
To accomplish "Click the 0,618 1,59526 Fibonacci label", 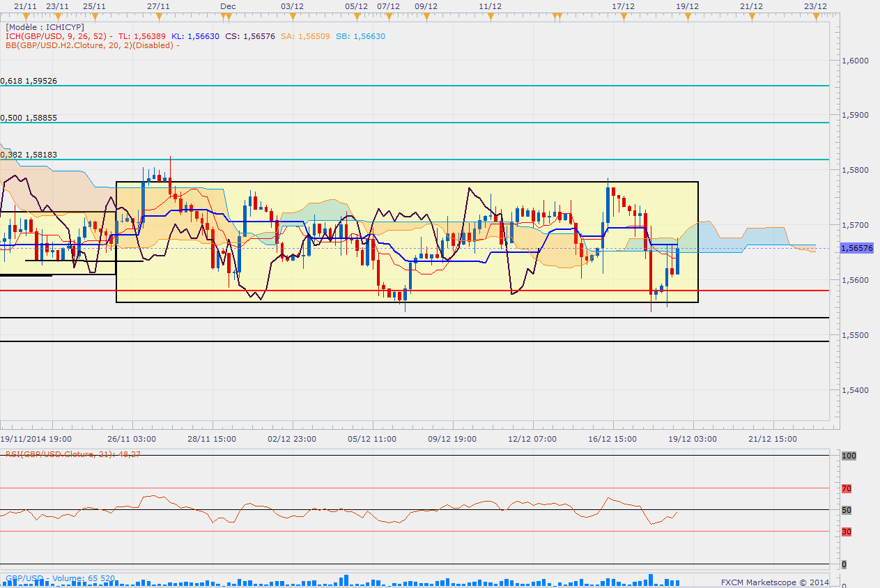I will coord(29,81).
